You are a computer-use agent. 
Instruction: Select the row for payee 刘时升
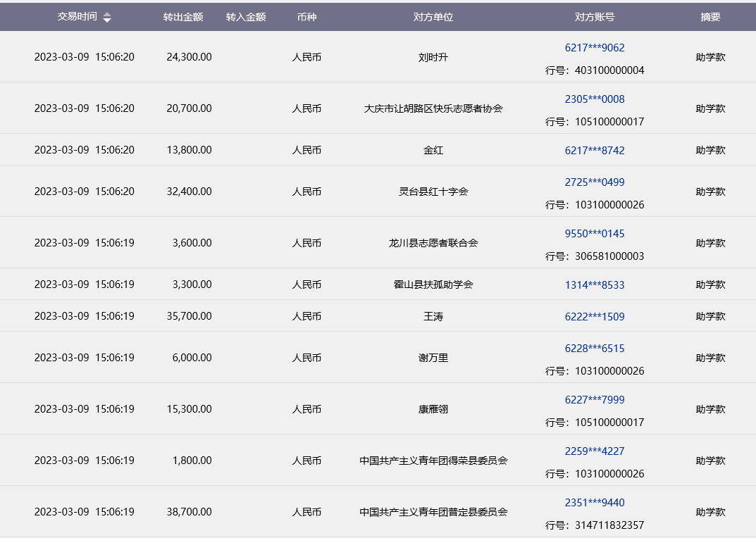[x=433, y=57]
